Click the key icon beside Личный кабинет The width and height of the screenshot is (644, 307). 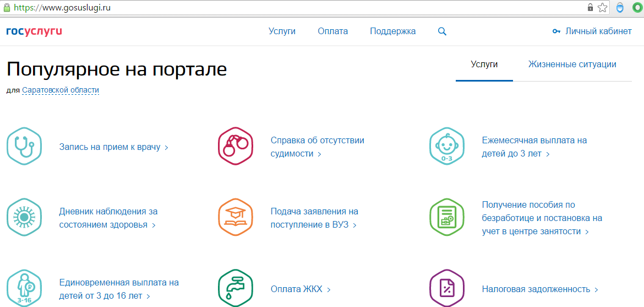click(556, 31)
